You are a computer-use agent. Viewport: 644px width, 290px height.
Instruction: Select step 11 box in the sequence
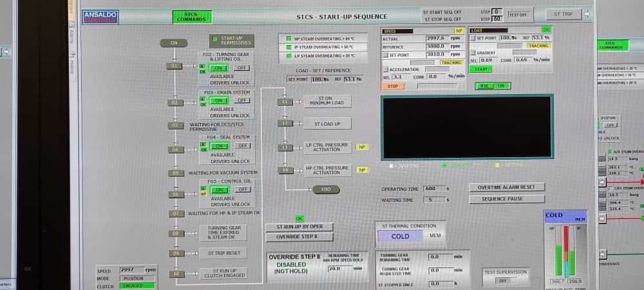(285, 102)
